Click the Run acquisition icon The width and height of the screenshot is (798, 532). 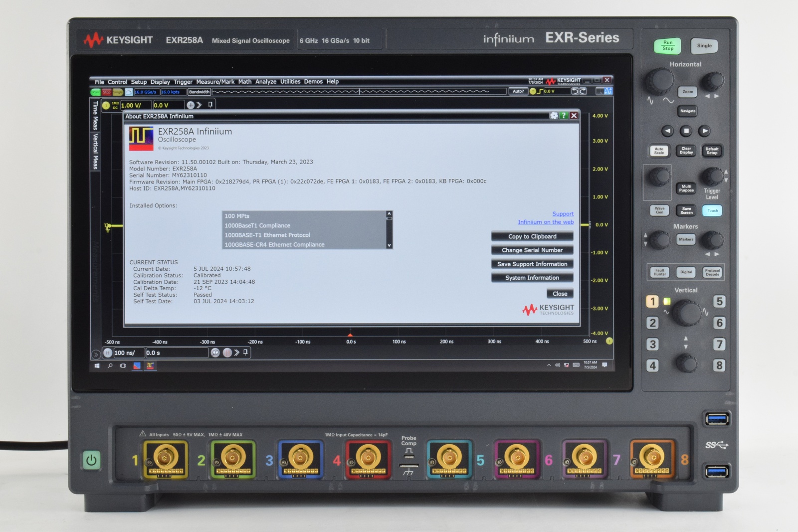(x=95, y=92)
